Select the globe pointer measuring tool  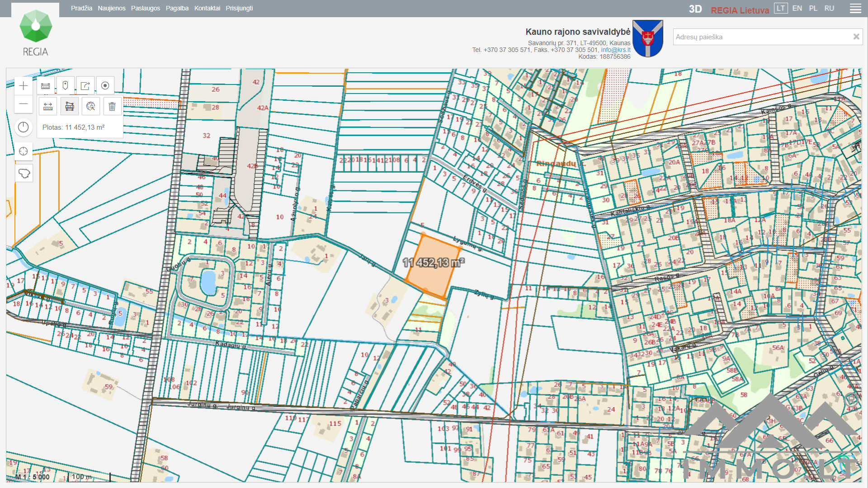click(91, 106)
